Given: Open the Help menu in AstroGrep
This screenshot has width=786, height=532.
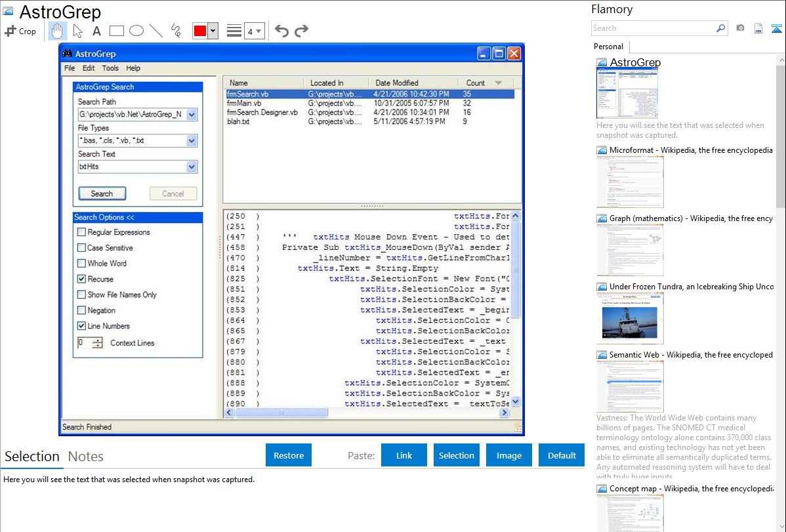Looking at the screenshot, I should click(x=133, y=68).
